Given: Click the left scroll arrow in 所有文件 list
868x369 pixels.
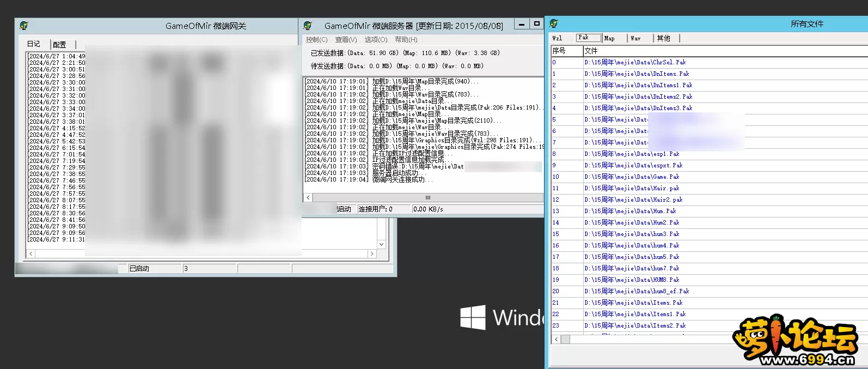Looking at the screenshot, I should click(556, 339).
